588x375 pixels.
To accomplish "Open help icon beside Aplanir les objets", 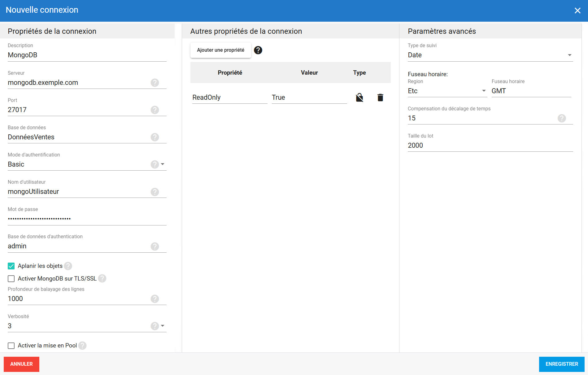I will (x=68, y=266).
